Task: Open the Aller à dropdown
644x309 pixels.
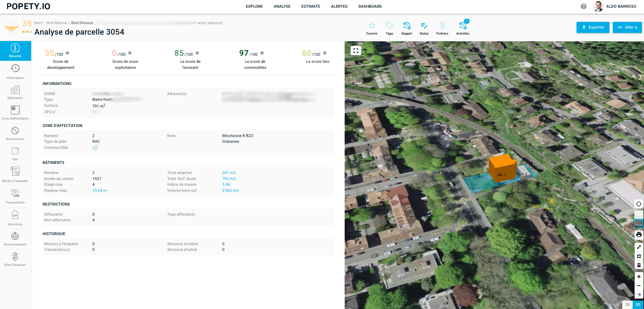Action: click(x=627, y=27)
